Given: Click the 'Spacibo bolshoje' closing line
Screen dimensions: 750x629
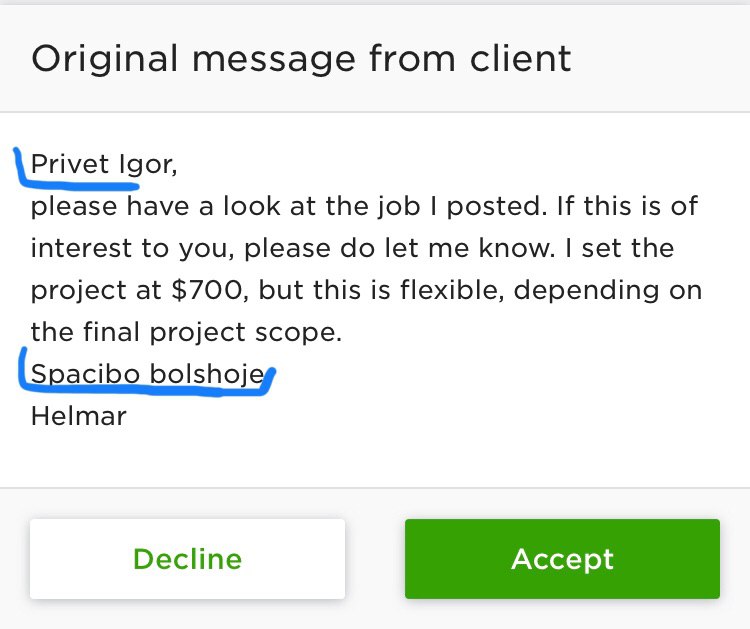Looking at the screenshot, I should (147, 374).
